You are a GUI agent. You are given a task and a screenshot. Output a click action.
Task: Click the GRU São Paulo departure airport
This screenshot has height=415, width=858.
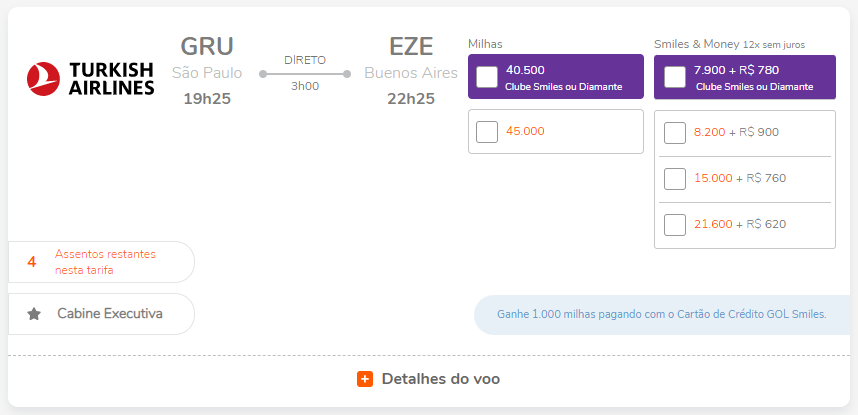coord(207,59)
